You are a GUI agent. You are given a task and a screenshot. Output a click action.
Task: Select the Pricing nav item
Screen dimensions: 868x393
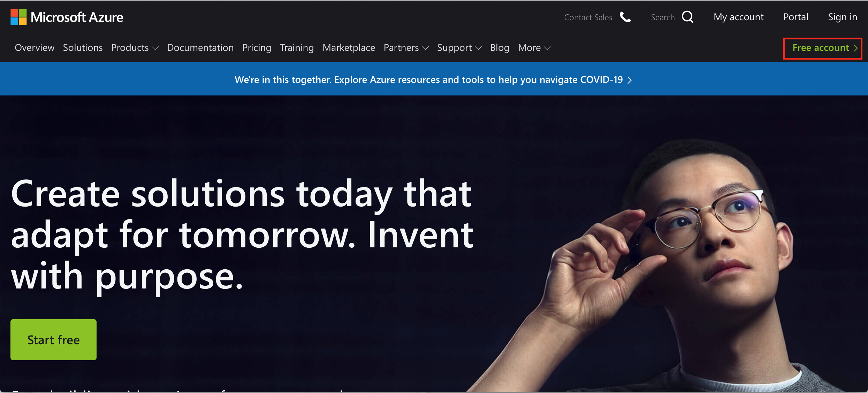coord(257,48)
